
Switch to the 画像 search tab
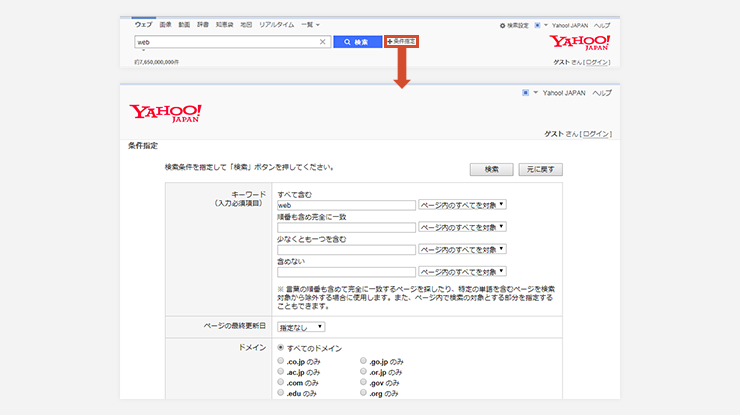[165, 22]
